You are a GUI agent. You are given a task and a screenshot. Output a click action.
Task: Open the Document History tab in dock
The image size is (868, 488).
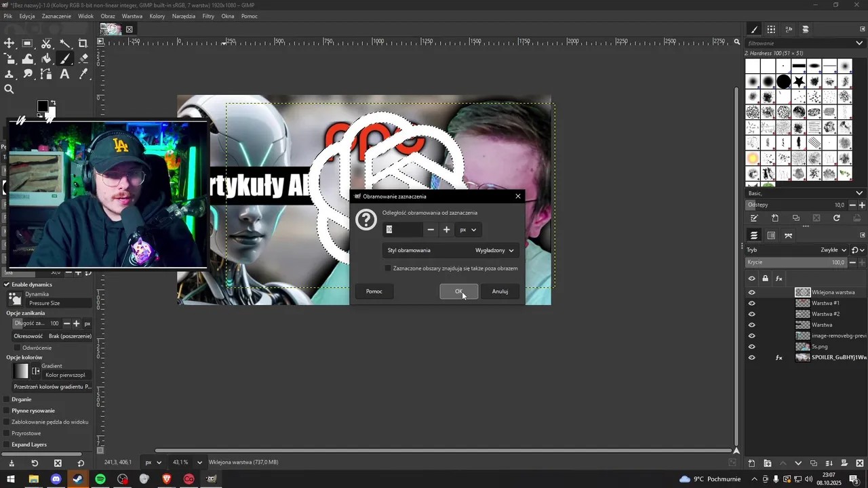(x=806, y=29)
